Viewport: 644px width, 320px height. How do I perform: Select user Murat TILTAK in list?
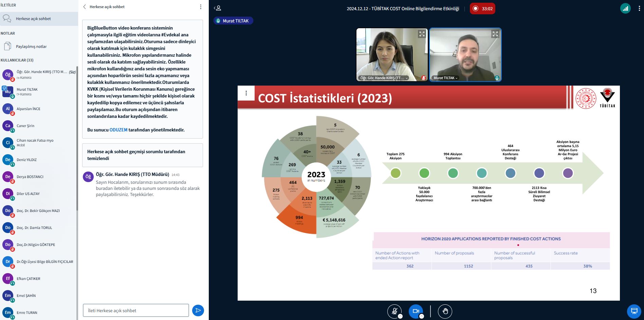tap(38, 92)
